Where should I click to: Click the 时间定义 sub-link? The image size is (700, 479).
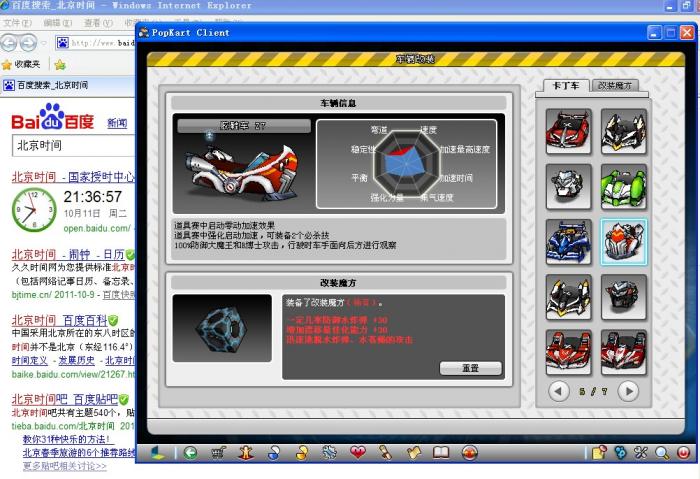(x=29, y=360)
